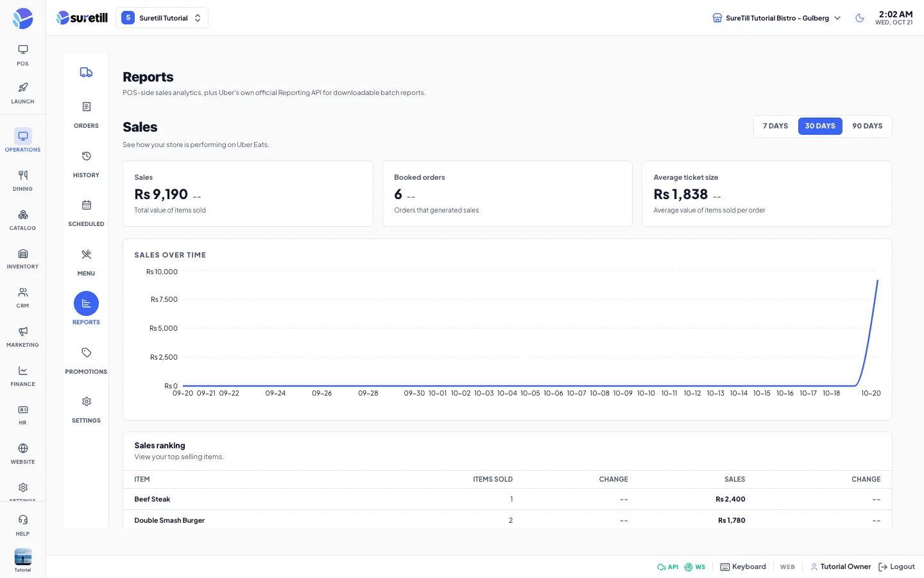Toggle dark mode moon icon

coord(860,18)
